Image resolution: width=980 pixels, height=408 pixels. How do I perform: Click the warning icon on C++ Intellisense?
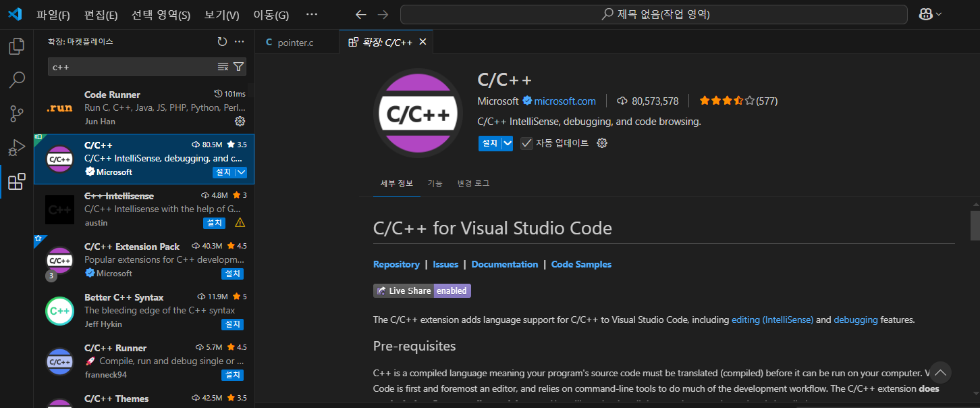[240, 223]
